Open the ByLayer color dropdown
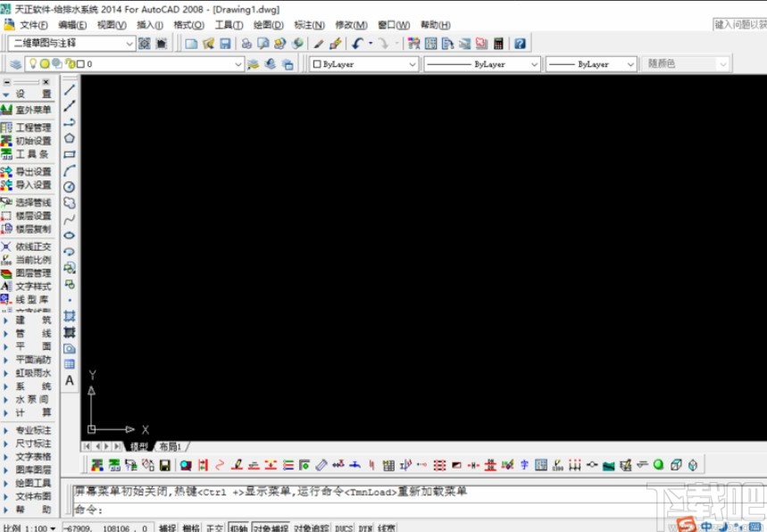Viewport: 767px width, 532px height. coord(364,64)
